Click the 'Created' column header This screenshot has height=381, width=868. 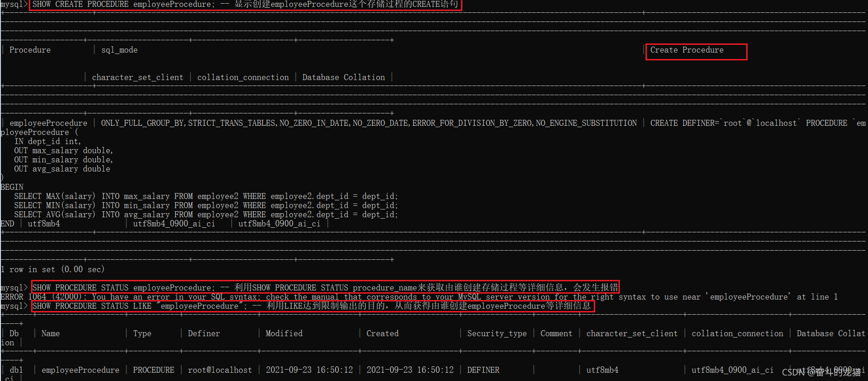pos(382,333)
